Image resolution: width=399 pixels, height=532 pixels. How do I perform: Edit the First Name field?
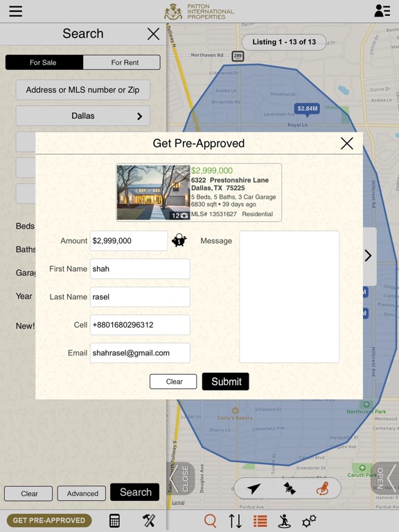click(x=140, y=269)
